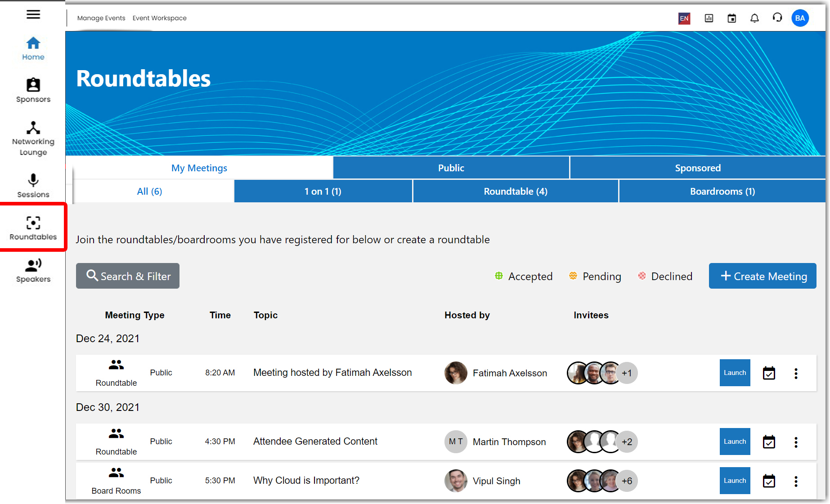Screen dimensions: 830x504
Task: Open the hamburger menu
Action: pos(33,14)
